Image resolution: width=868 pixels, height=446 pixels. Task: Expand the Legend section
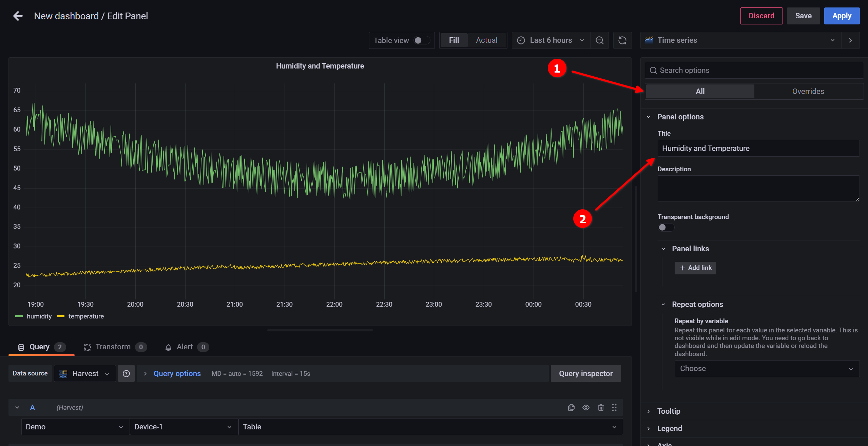pyautogui.click(x=648, y=429)
